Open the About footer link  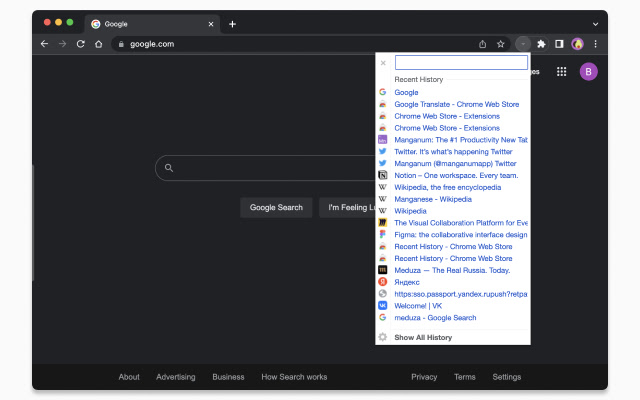click(x=129, y=377)
